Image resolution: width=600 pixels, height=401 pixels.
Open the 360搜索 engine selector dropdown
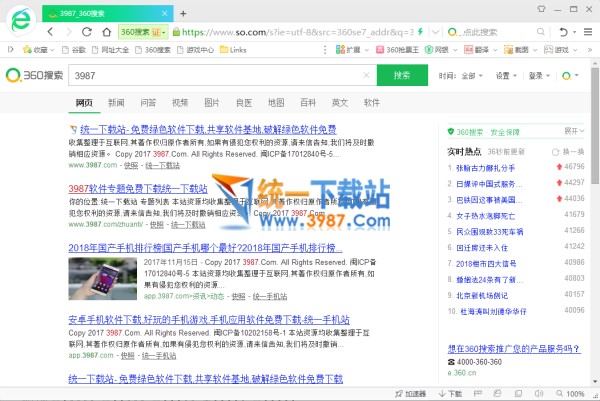143,32
